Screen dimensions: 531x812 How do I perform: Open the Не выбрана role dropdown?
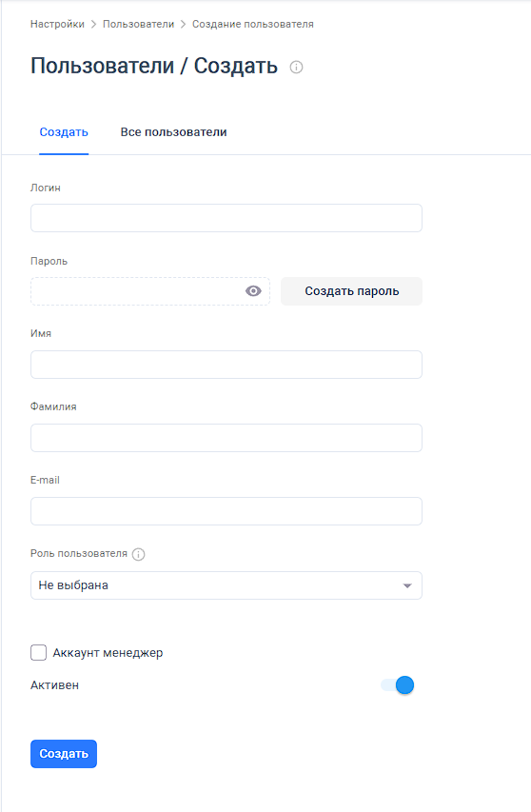pos(226,585)
